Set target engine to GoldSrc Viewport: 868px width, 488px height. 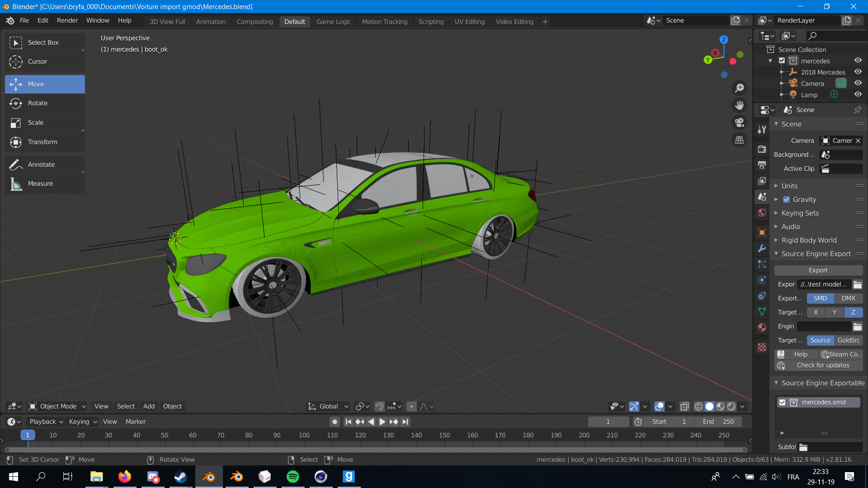pos(849,340)
